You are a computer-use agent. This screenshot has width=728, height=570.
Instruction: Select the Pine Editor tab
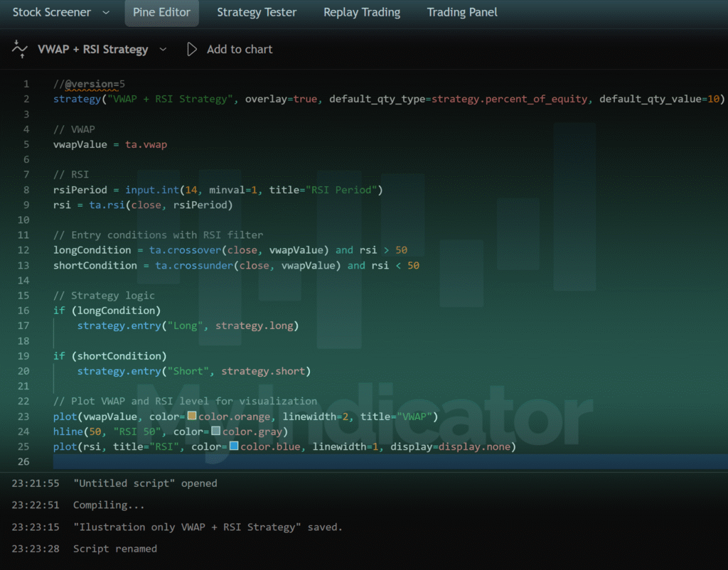(161, 12)
